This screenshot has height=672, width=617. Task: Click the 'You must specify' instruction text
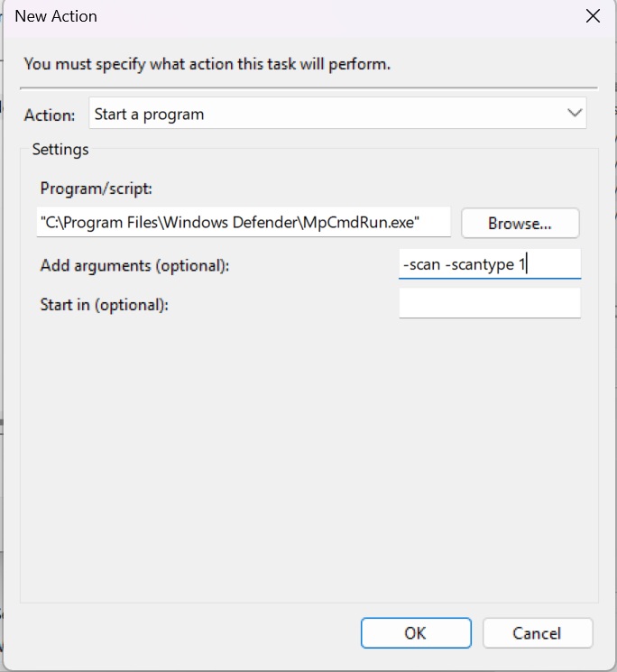pyautogui.click(x=207, y=64)
